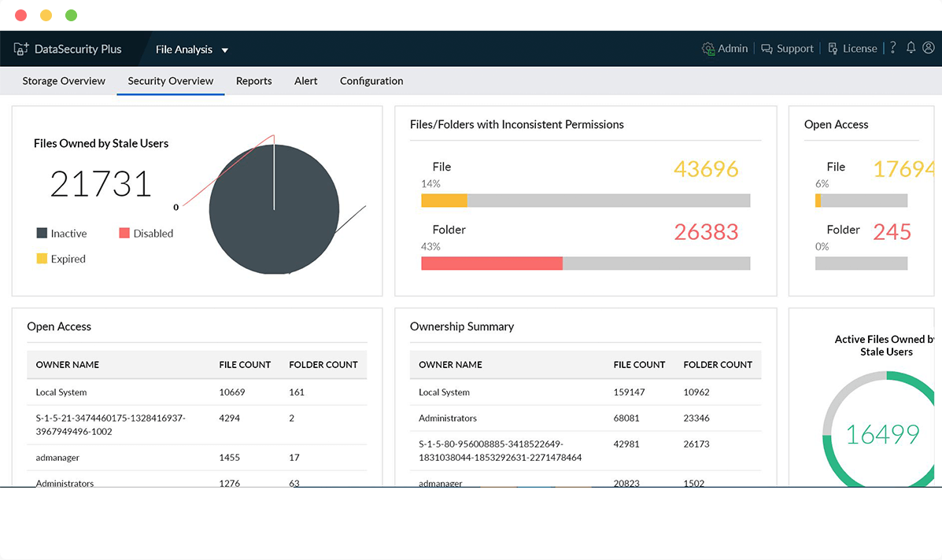Open the user profile icon
This screenshot has width=942, height=560.
929,48
